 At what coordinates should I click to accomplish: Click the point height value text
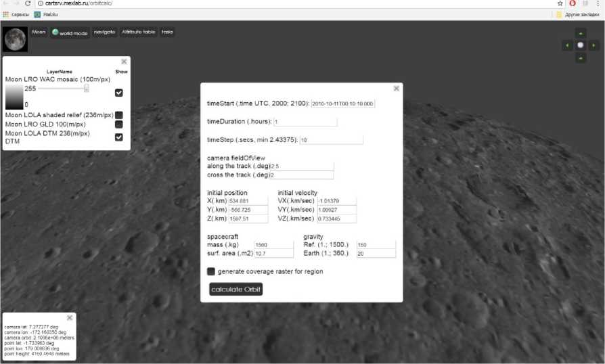pyautogui.click(x=37, y=354)
